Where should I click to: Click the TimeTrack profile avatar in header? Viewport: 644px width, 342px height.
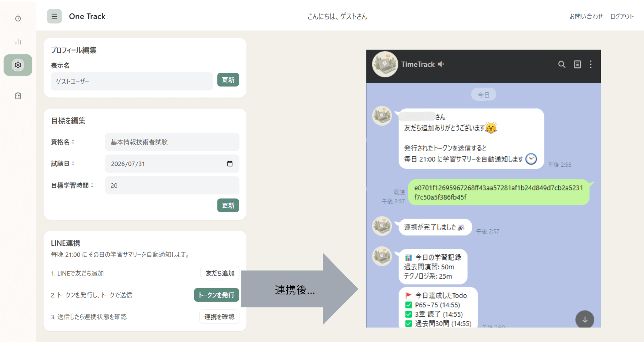[x=385, y=64]
